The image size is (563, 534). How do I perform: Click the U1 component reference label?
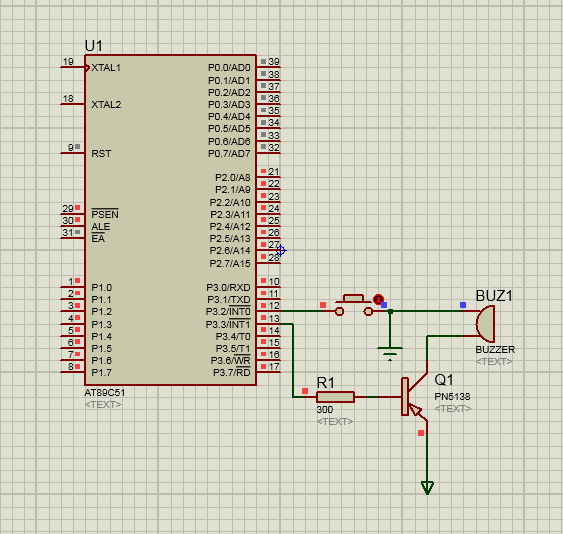pyautogui.click(x=94, y=46)
